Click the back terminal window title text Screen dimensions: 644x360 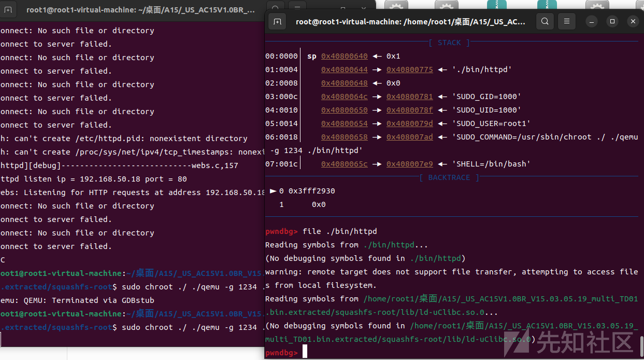point(140,9)
